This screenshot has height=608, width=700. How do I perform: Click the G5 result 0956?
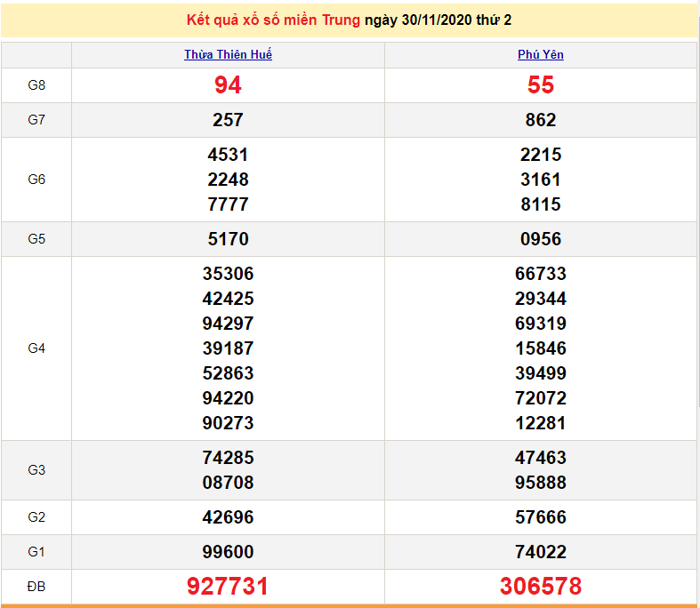click(540, 239)
